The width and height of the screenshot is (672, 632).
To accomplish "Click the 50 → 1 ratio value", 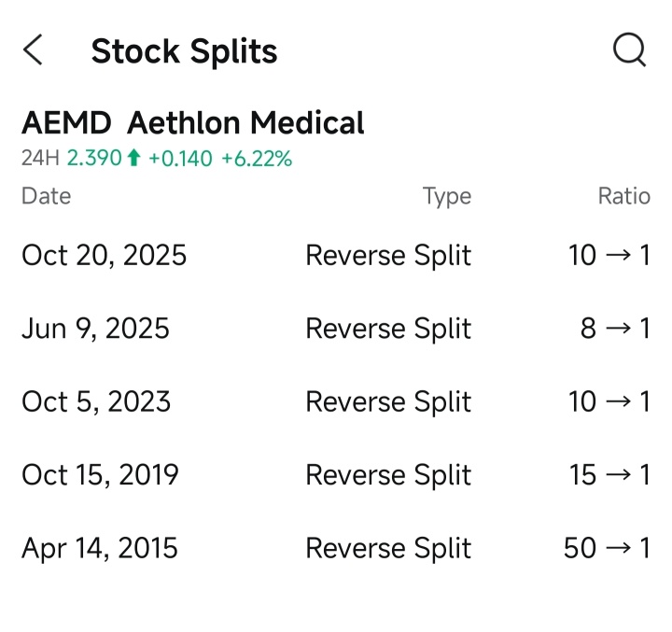I will (607, 548).
